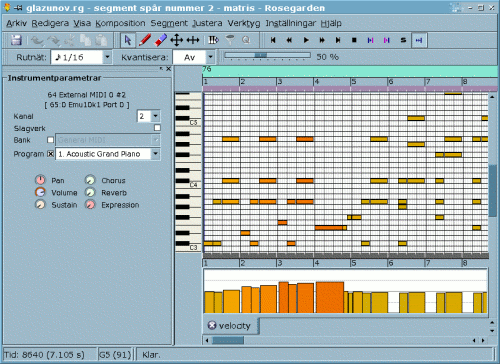Screen dimensions: 500x364
Task: Open the Acoustic Grand Piano program dropdown
Action: pos(155,154)
